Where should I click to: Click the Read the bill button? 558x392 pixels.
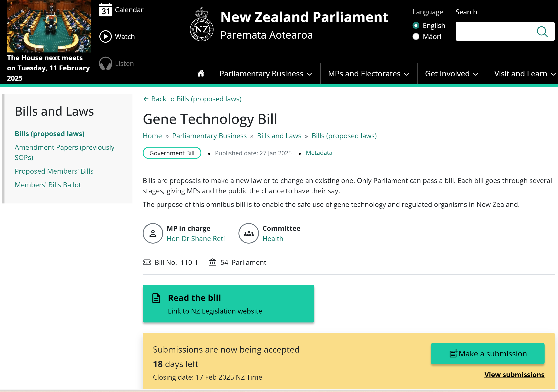tap(228, 304)
